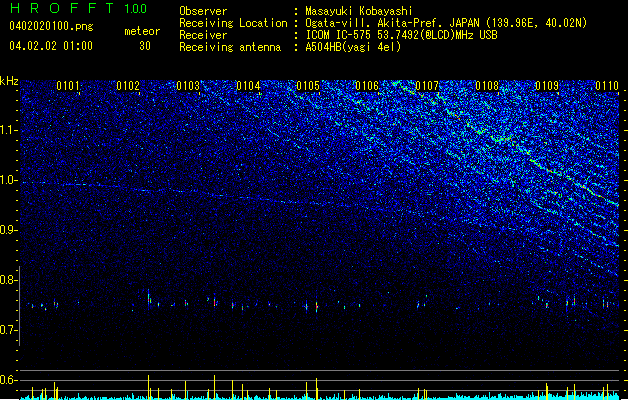This screenshot has width=629, height=400.
Task: Click the kHz axis unit label
Action: point(9,81)
